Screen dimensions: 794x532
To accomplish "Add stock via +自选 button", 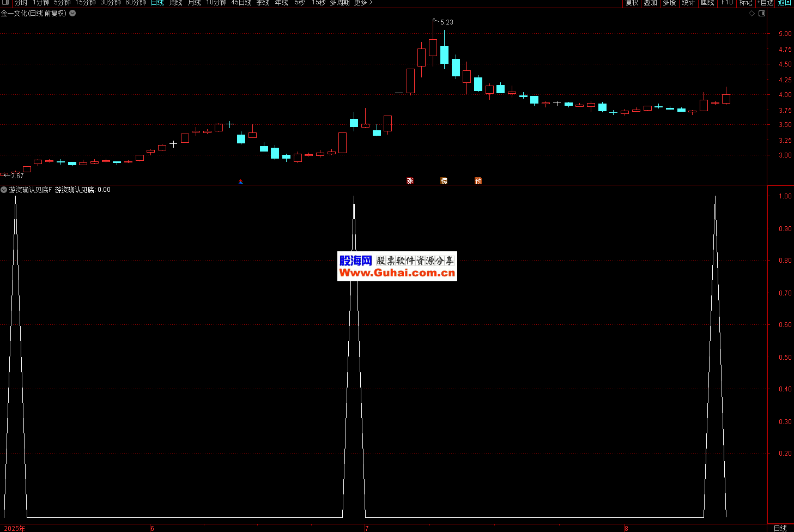I will [x=765, y=3].
